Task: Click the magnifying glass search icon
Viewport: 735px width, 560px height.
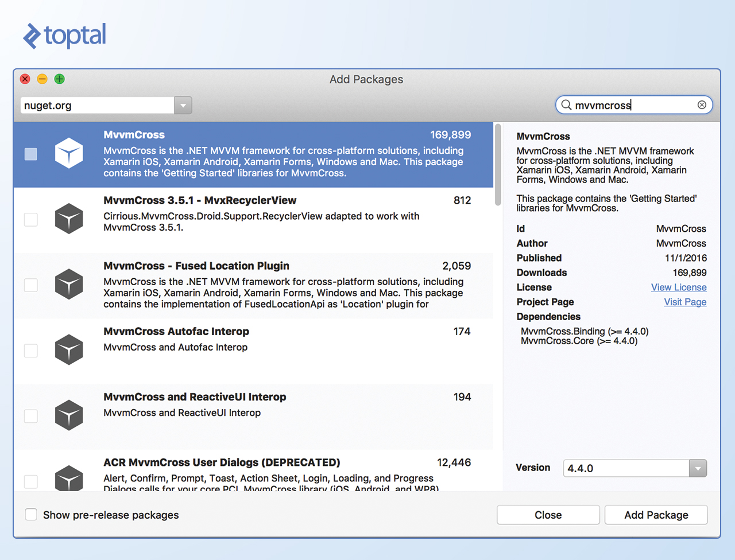Action: click(566, 105)
